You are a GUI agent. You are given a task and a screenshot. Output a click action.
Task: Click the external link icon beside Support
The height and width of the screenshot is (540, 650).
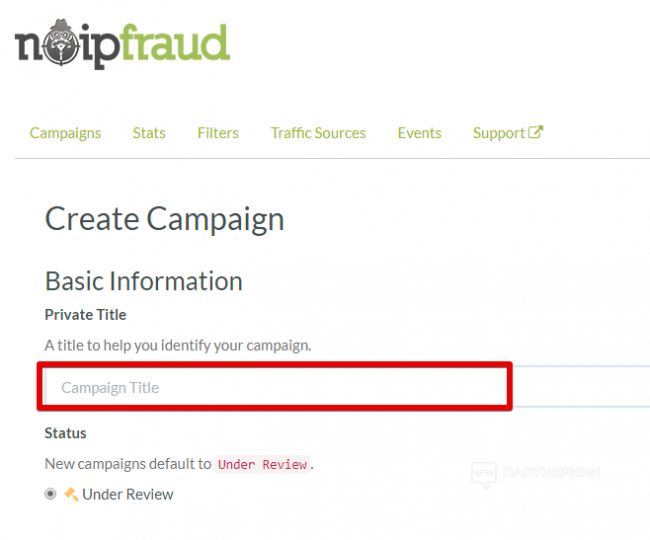(536, 132)
